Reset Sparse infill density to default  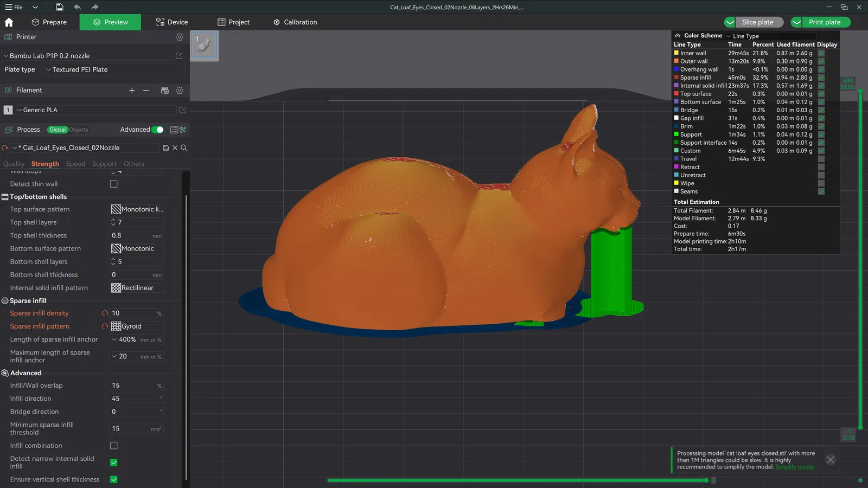tap(105, 313)
